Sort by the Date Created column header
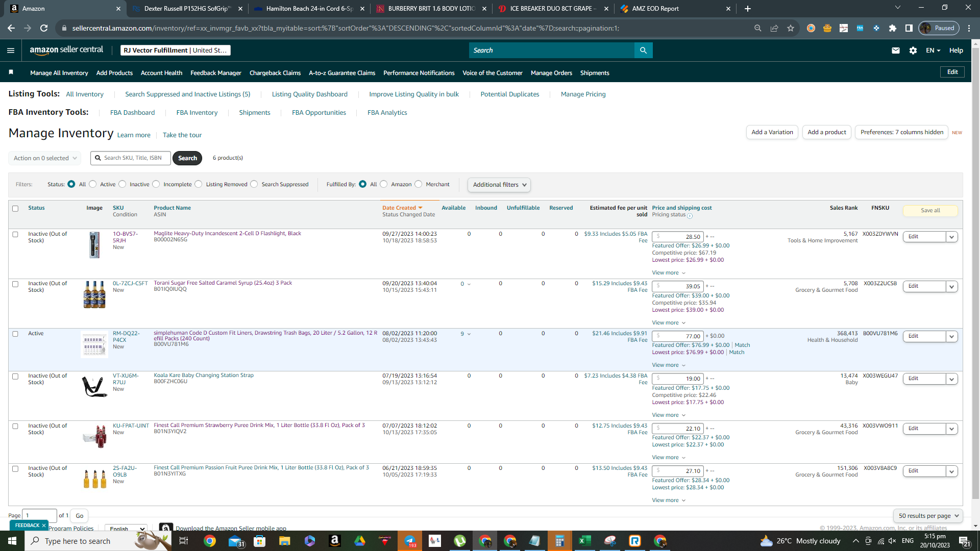Image resolution: width=980 pixels, height=551 pixels. 402,208
